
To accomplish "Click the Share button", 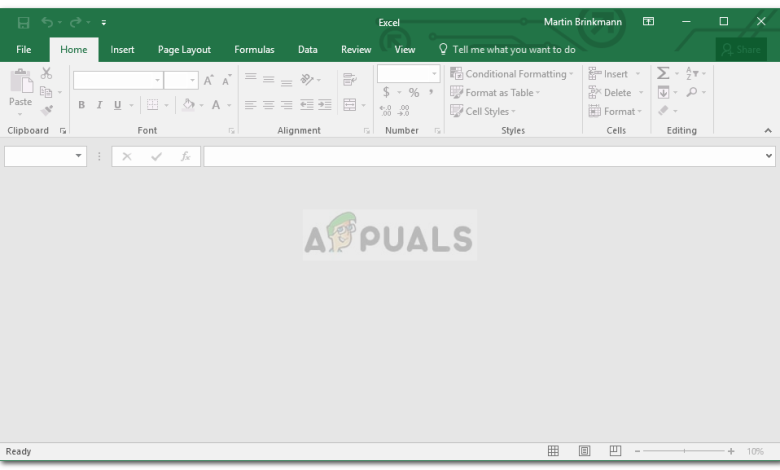I will pos(741,49).
